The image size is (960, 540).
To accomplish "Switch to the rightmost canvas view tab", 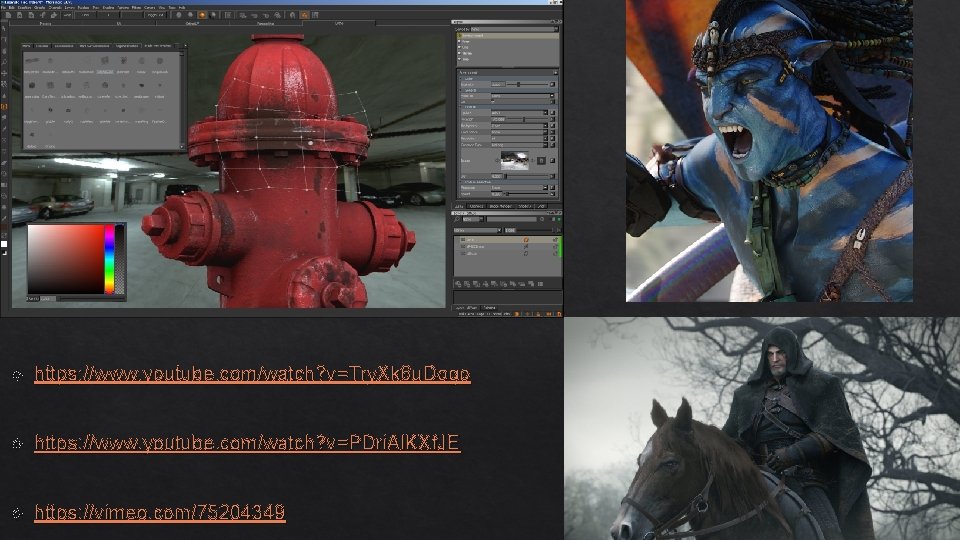I will tap(339, 23).
